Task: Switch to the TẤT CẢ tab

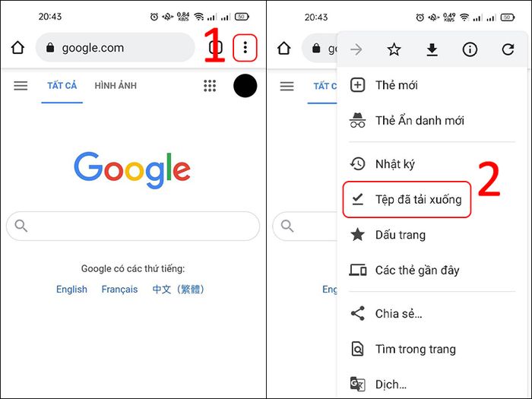Action: click(62, 85)
